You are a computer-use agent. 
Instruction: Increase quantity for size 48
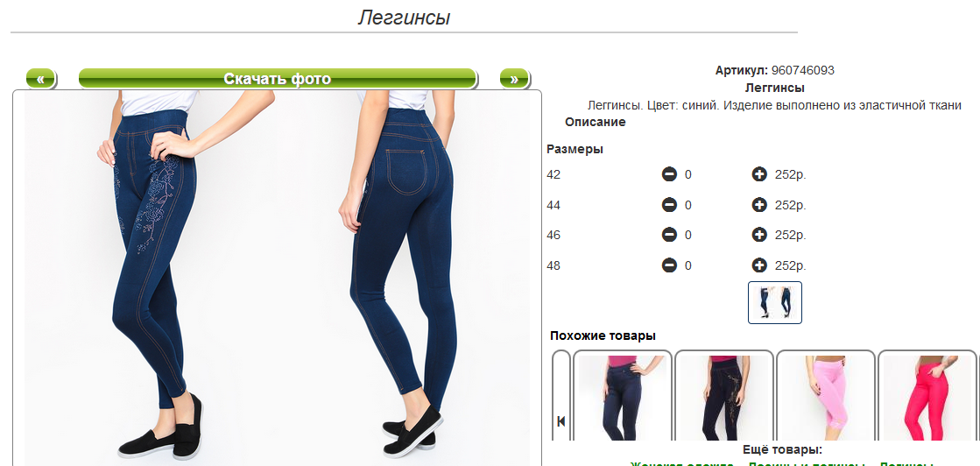coord(759,265)
